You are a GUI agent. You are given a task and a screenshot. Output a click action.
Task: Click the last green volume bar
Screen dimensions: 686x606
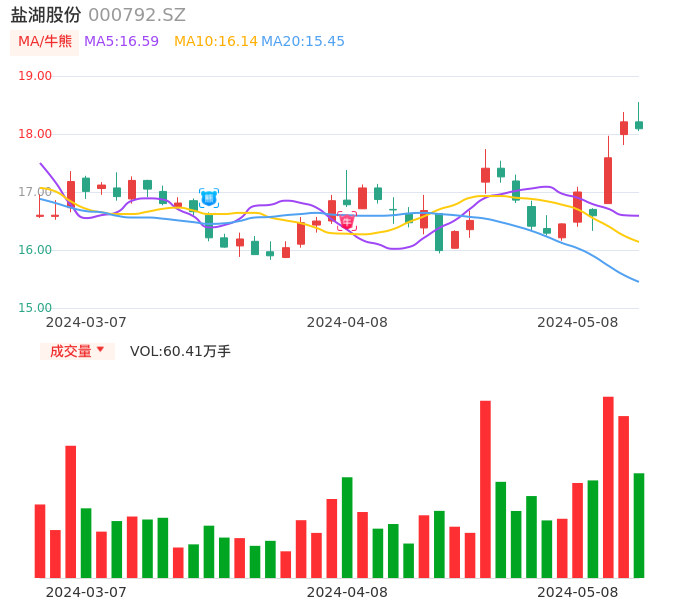point(639,525)
